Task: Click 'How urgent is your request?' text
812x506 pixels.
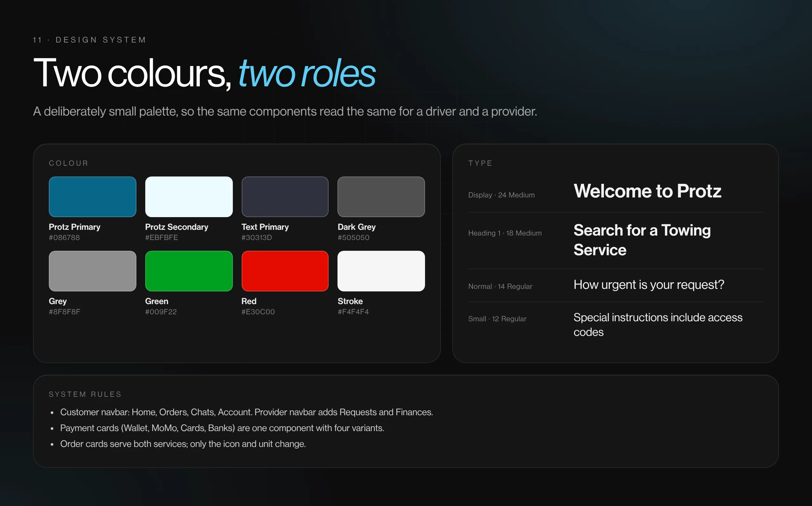Action: (649, 285)
